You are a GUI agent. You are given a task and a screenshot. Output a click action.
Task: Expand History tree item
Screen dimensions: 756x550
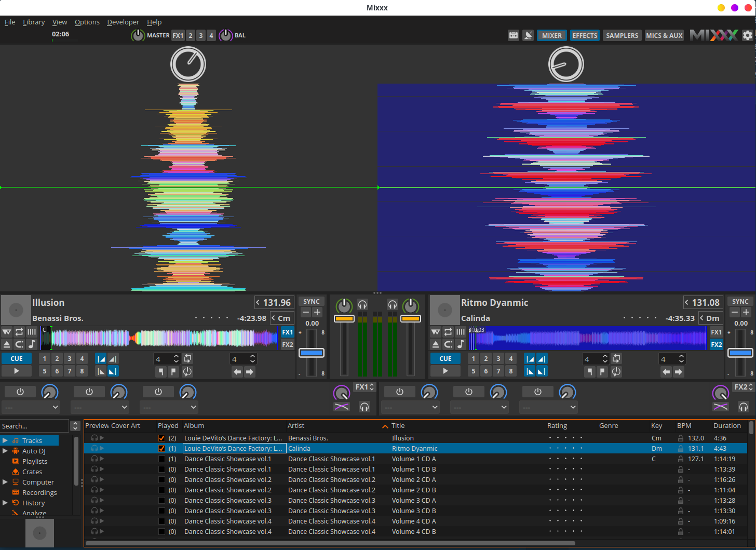coord(5,503)
